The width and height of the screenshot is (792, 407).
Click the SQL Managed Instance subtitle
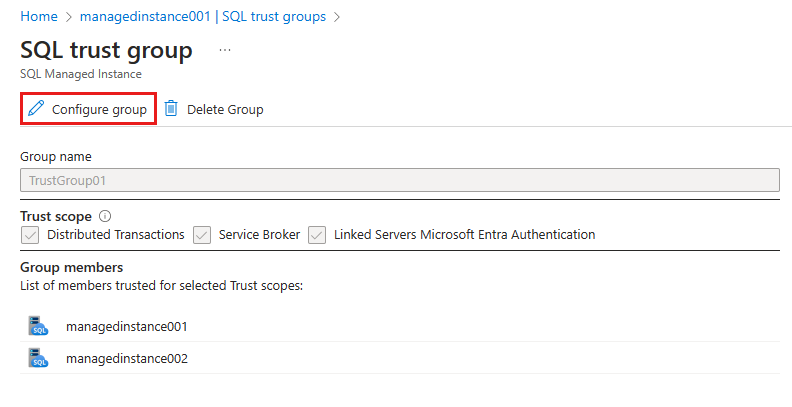coord(81,74)
